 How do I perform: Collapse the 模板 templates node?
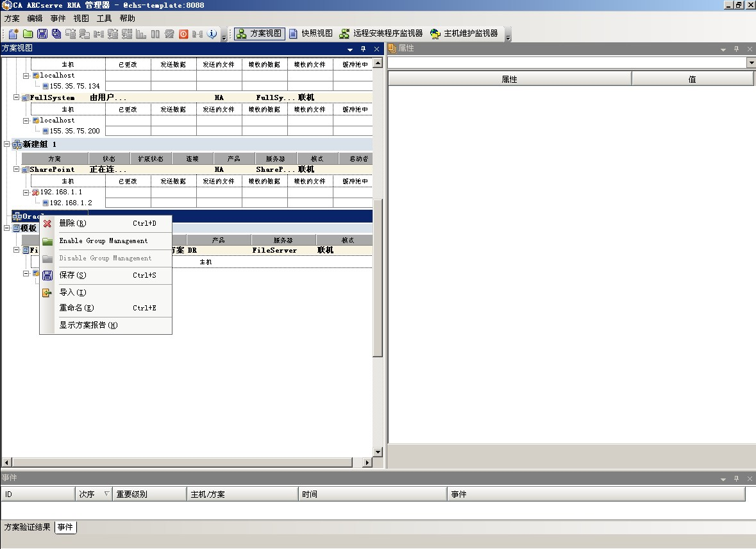(7, 228)
